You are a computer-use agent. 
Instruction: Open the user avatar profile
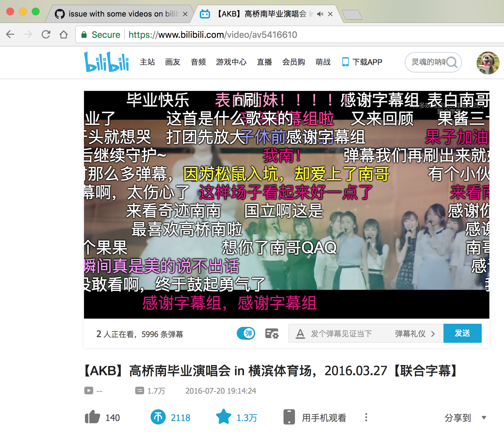[x=488, y=63]
